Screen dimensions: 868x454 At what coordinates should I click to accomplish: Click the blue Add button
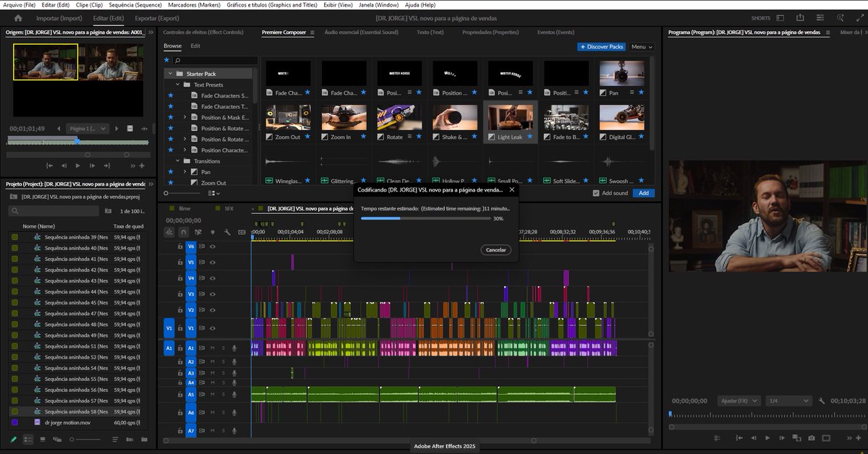[642, 193]
